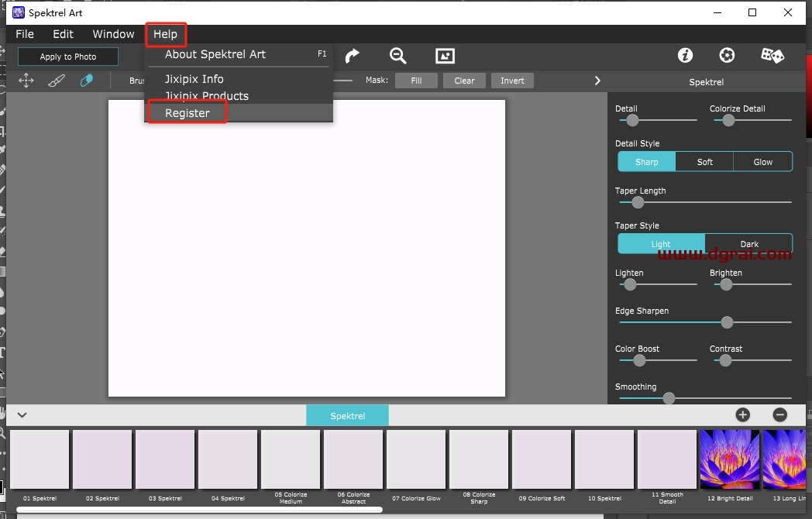Click the mask Clear button

click(464, 81)
